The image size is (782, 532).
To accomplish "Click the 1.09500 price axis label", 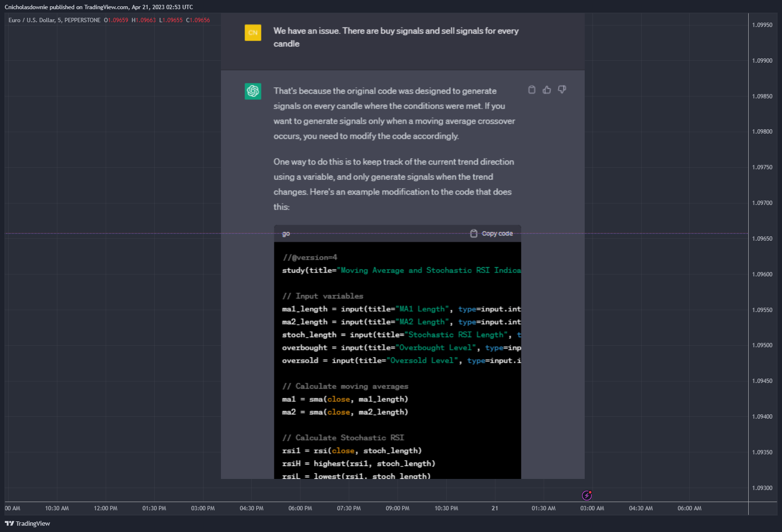I will click(x=762, y=345).
